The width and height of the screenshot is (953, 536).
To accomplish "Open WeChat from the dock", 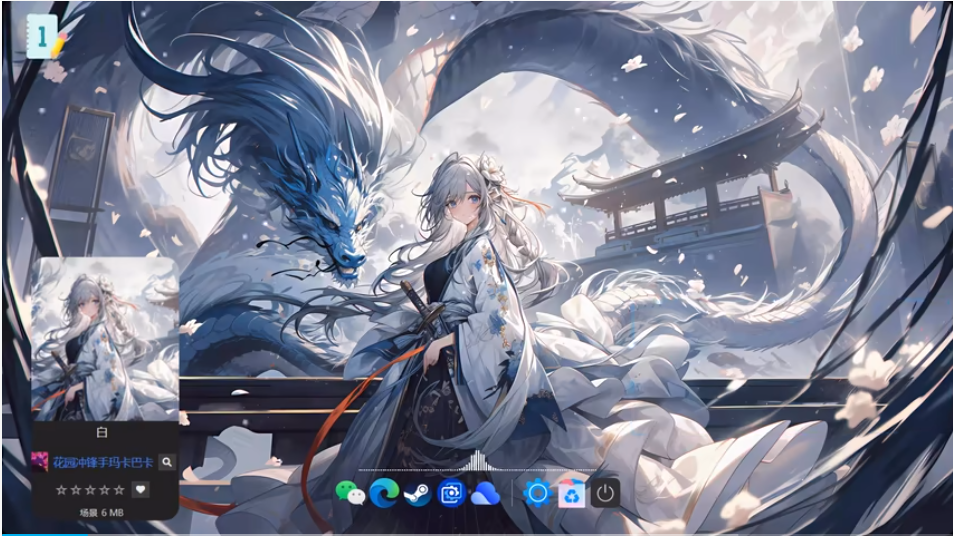I will pyautogui.click(x=350, y=493).
